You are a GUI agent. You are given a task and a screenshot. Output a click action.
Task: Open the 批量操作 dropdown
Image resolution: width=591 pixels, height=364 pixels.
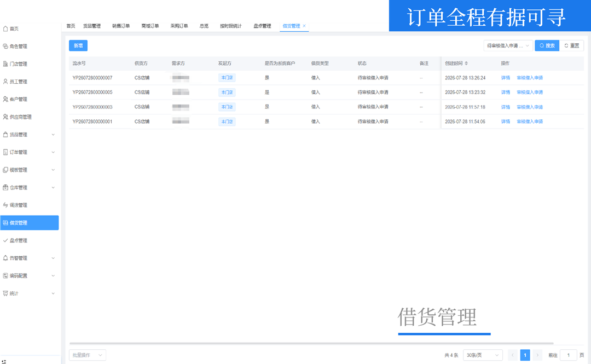pos(88,355)
